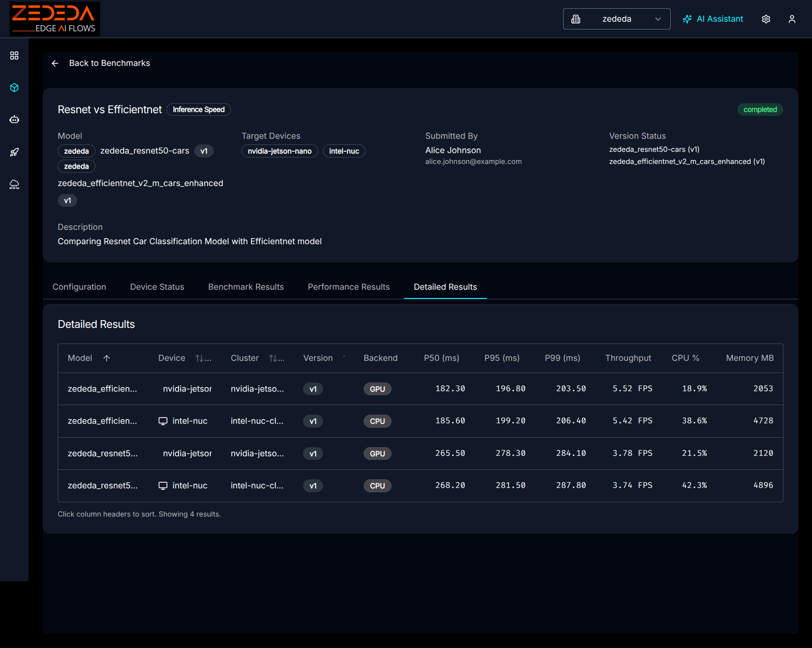Open the cloud network icon in sidebar
Screen dimensions: 812x648
point(14,185)
